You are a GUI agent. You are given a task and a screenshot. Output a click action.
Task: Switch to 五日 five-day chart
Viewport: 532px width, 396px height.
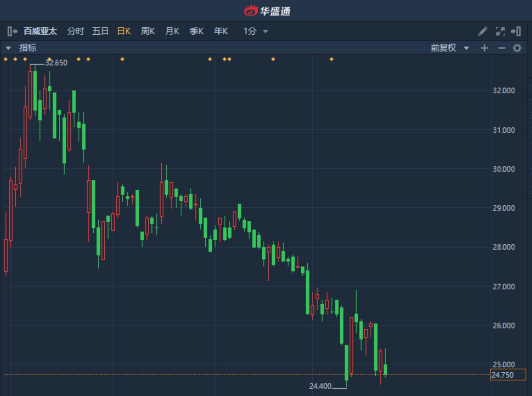[x=100, y=32]
